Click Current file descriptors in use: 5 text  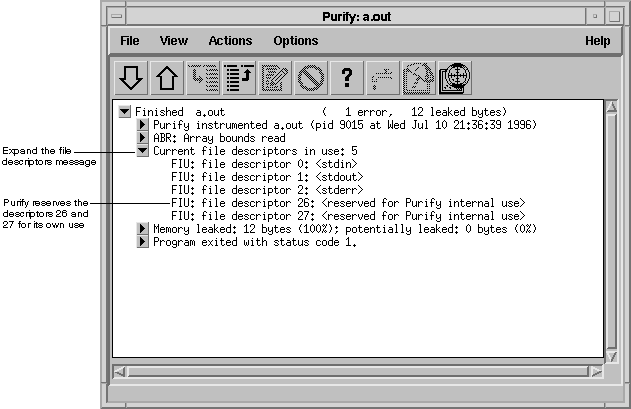coord(255,151)
